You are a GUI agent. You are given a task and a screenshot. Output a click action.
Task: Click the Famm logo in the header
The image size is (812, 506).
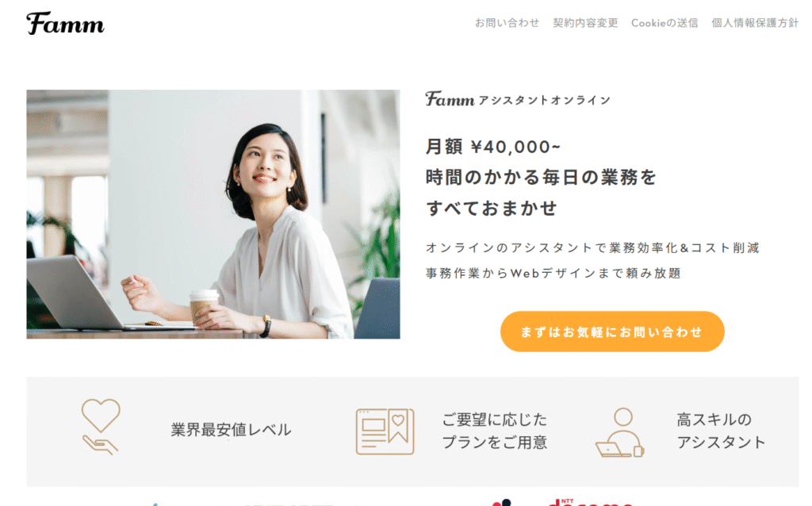(x=65, y=23)
